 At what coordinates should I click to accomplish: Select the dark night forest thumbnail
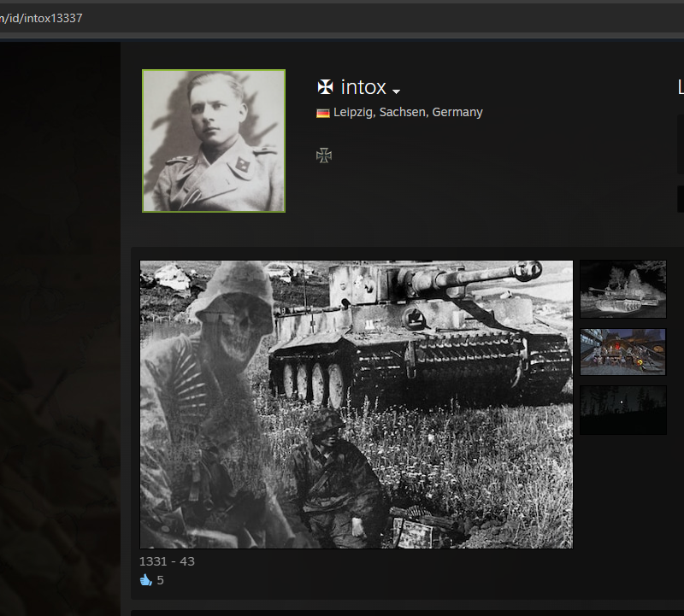click(x=622, y=410)
